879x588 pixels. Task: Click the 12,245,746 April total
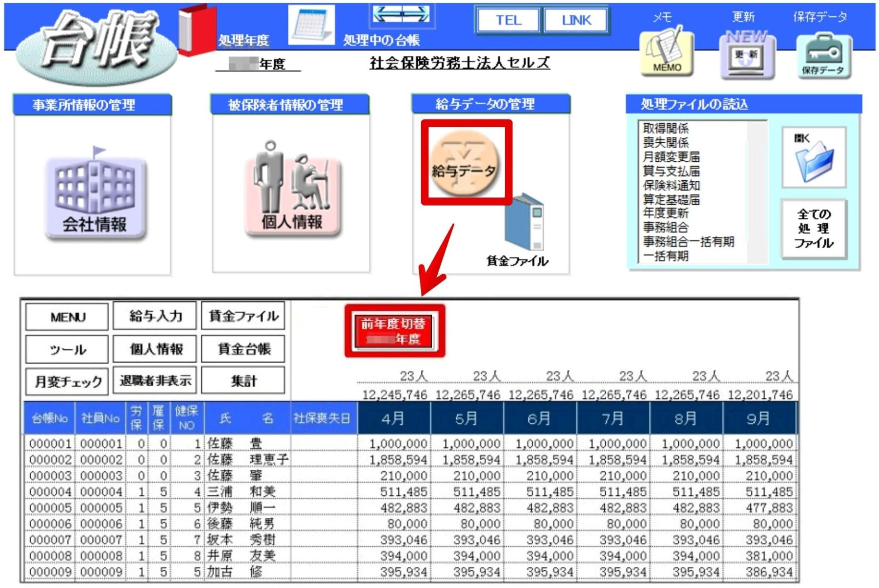[395, 395]
